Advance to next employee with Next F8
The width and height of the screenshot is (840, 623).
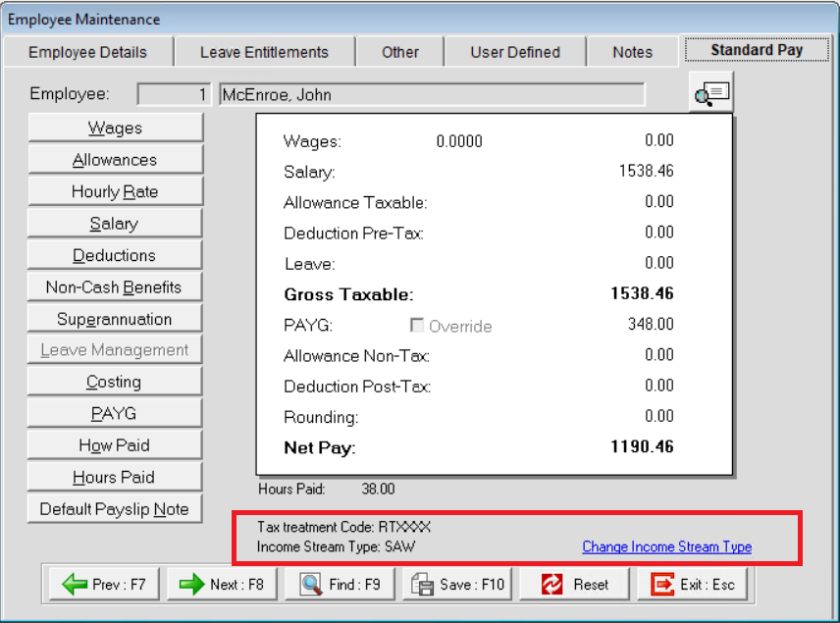223,585
